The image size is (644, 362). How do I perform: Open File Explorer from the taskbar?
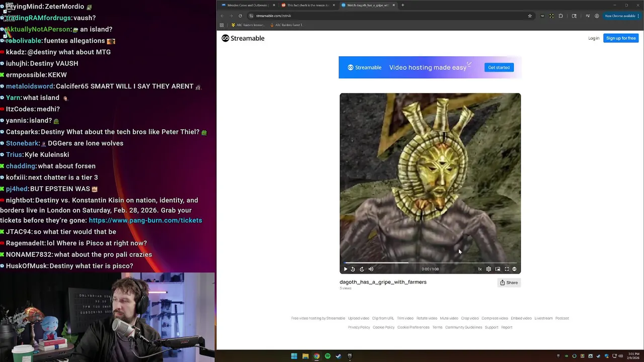point(305,356)
